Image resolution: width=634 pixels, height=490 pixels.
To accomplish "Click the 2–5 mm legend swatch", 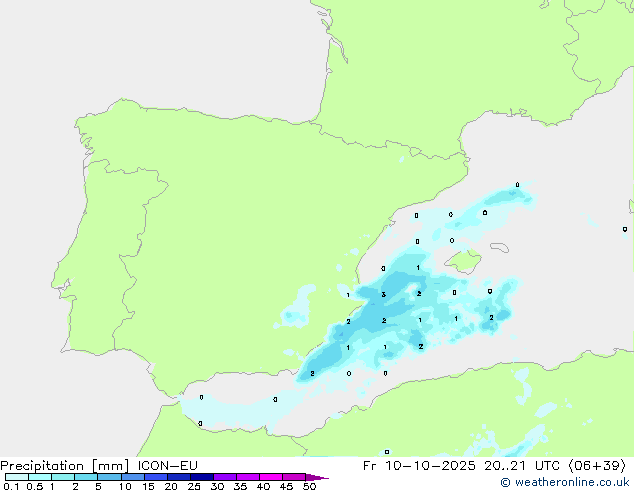I will coord(86,477).
